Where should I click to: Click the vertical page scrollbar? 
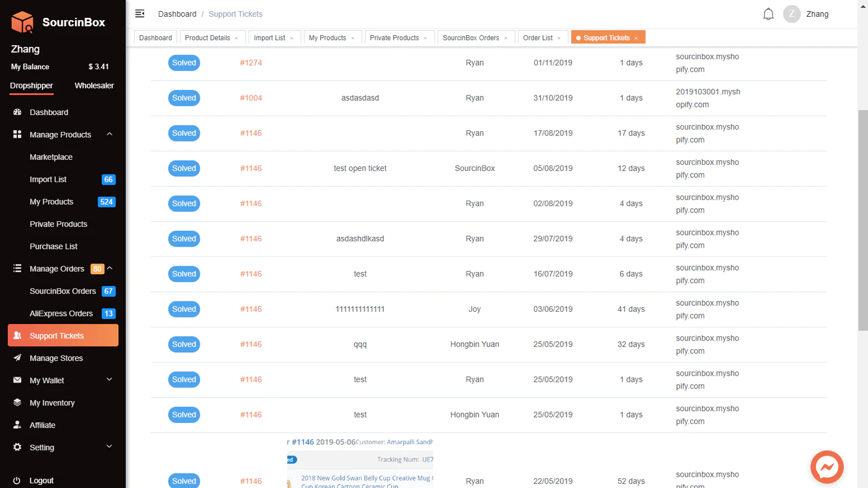coord(863,217)
